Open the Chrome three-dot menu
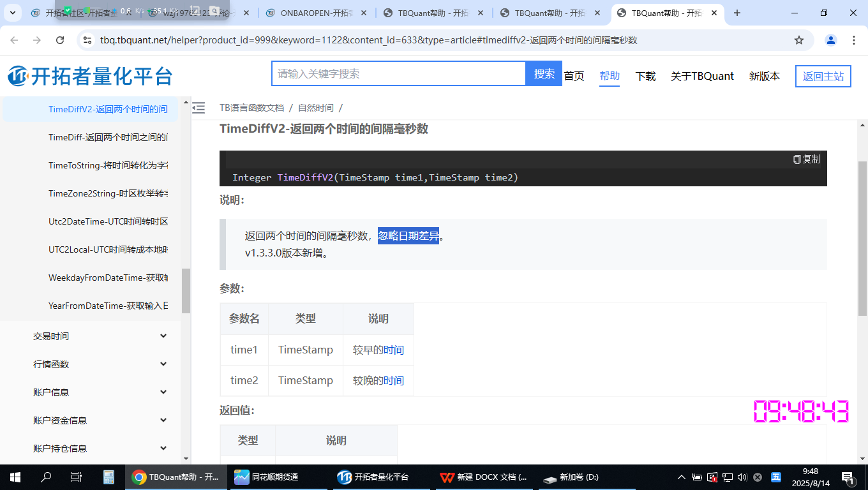Viewport: 868px width, 490px height. point(854,40)
